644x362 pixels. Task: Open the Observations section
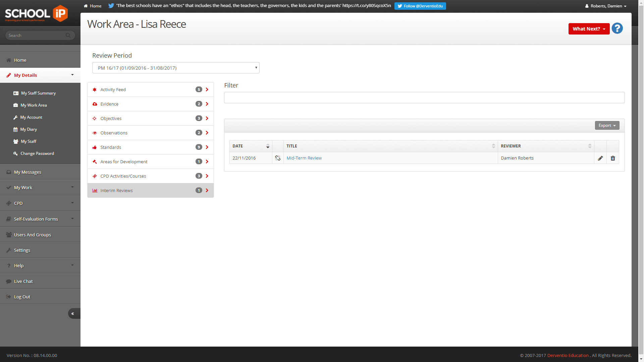tap(151, 133)
